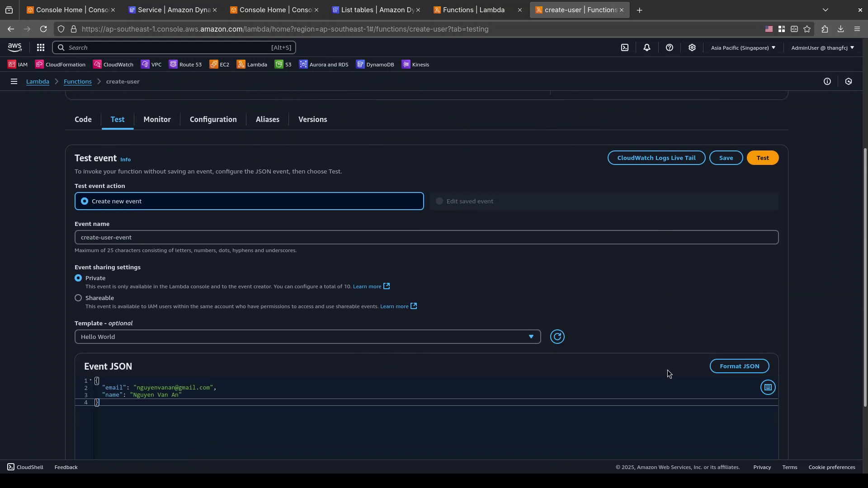Open the DynamoDB shortcut

pyautogui.click(x=375, y=65)
